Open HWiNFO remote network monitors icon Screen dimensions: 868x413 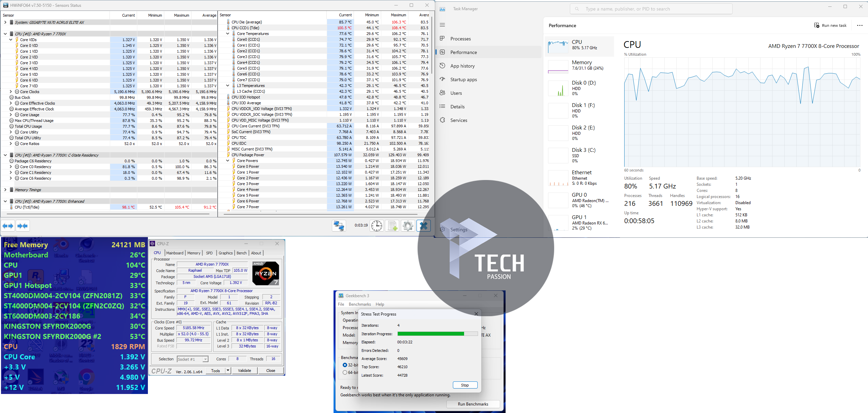click(339, 226)
